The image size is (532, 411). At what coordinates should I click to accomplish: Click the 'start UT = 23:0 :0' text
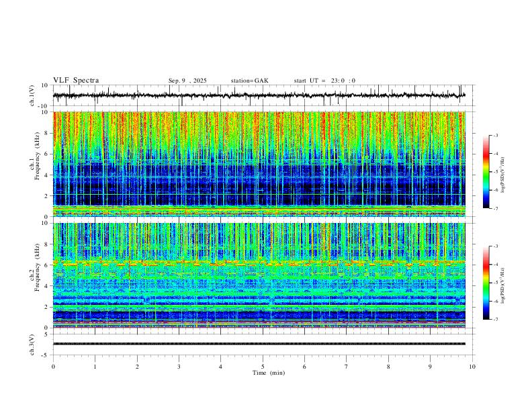(324, 81)
